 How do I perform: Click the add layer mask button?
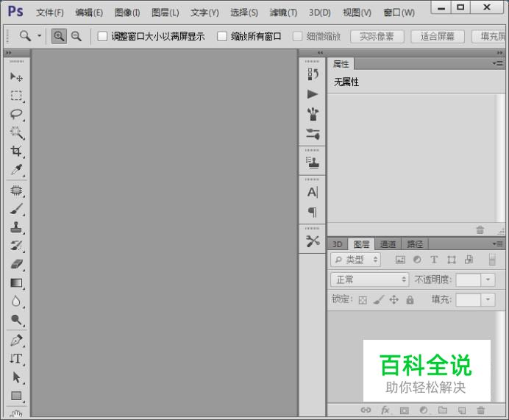pos(404,410)
